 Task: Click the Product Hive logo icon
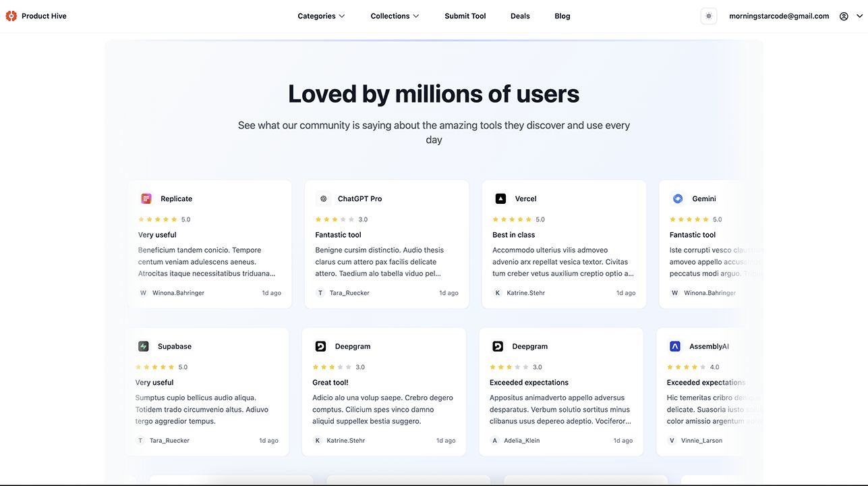[11, 16]
